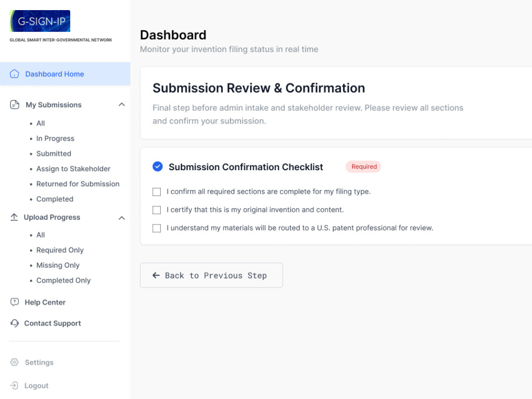
Task: Open Settings from the sidebar
Action: 39,362
